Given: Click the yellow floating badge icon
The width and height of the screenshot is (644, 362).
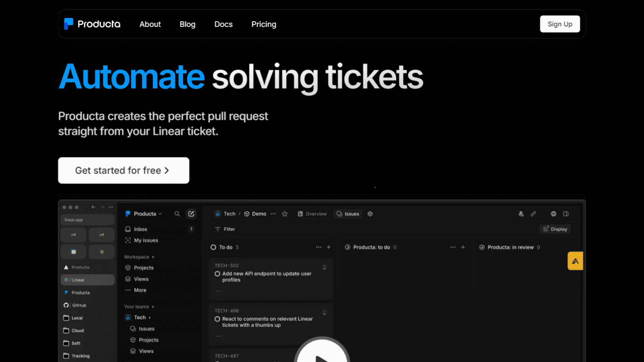Looking at the screenshot, I should [x=575, y=261].
